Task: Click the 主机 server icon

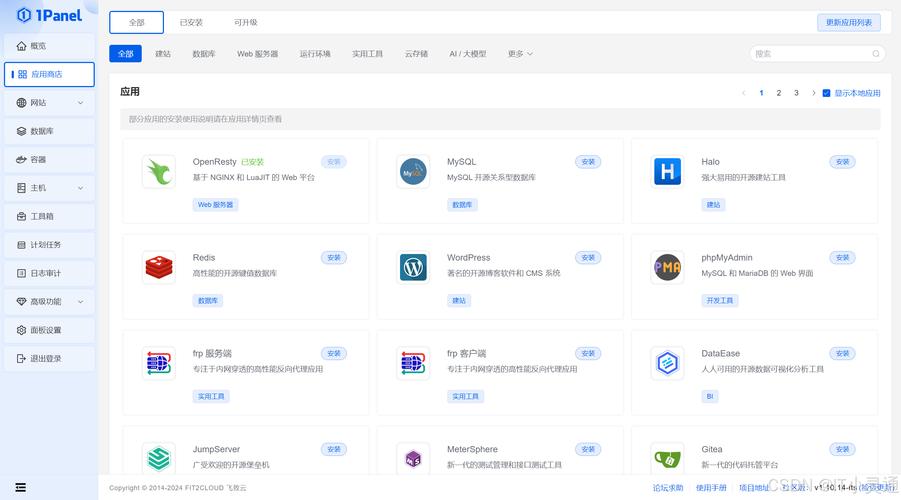Action: [x=21, y=188]
